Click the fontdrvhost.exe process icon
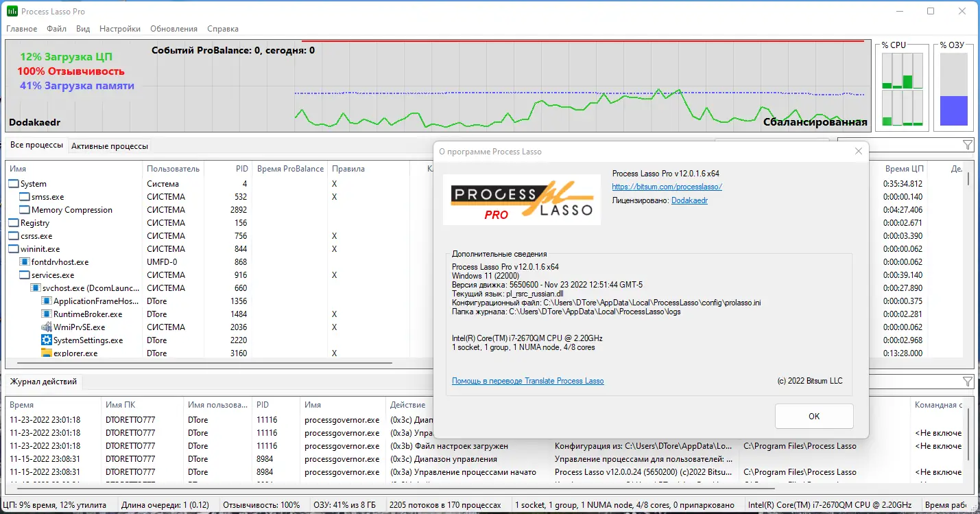980x514 pixels. (25, 262)
